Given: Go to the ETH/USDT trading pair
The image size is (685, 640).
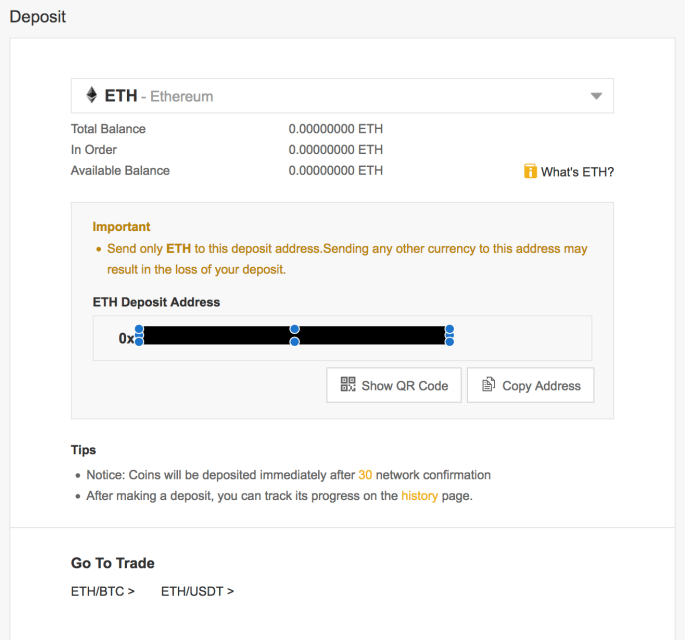Looking at the screenshot, I should [x=197, y=591].
